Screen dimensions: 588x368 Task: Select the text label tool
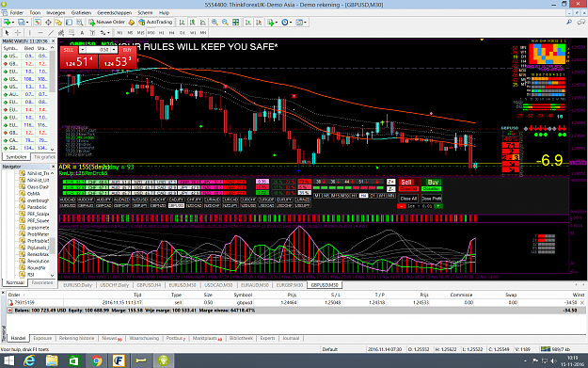coord(92,33)
